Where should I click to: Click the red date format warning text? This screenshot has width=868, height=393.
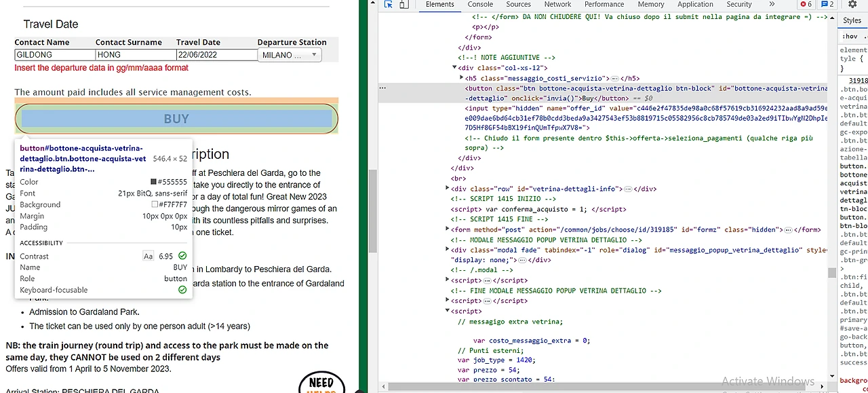click(102, 68)
